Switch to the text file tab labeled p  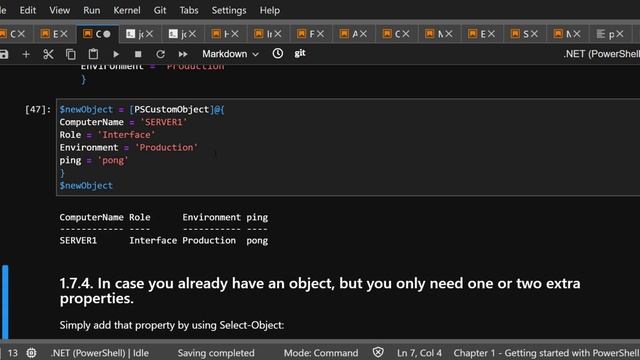pyautogui.click(x=611, y=34)
